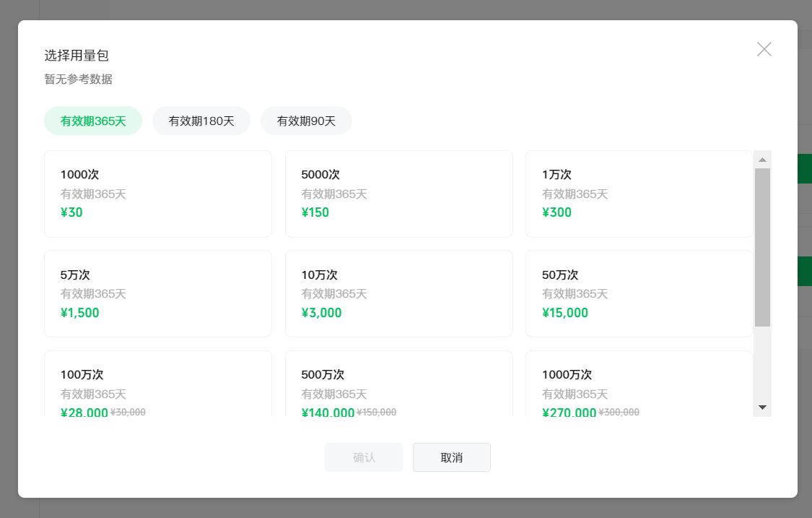This screenshot has height=518, width=812.
Task: Select the 1000次 usage package
Action: point(157,194)
